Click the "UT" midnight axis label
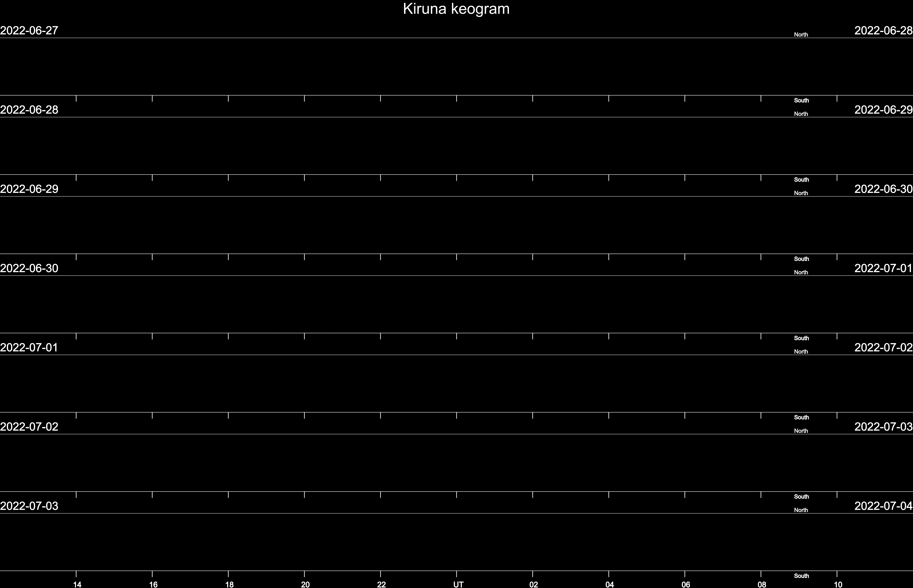Image resolution: width=913 pixels, height=588 pixels. [458, 584]
